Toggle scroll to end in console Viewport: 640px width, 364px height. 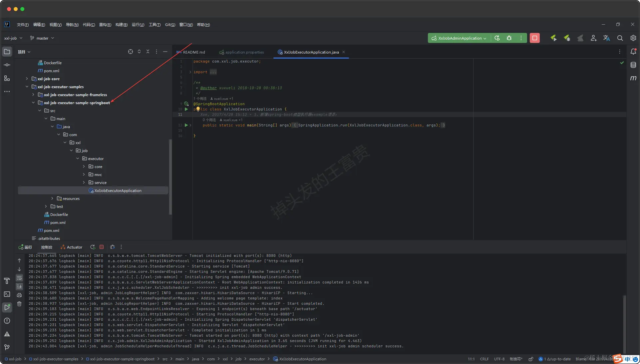tap(19, 286)
